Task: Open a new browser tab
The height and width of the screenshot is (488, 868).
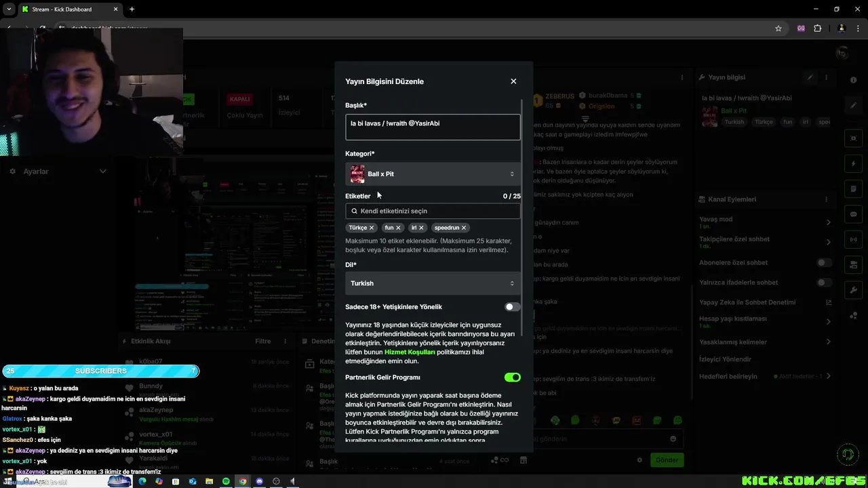Action: tap(132, 9)
